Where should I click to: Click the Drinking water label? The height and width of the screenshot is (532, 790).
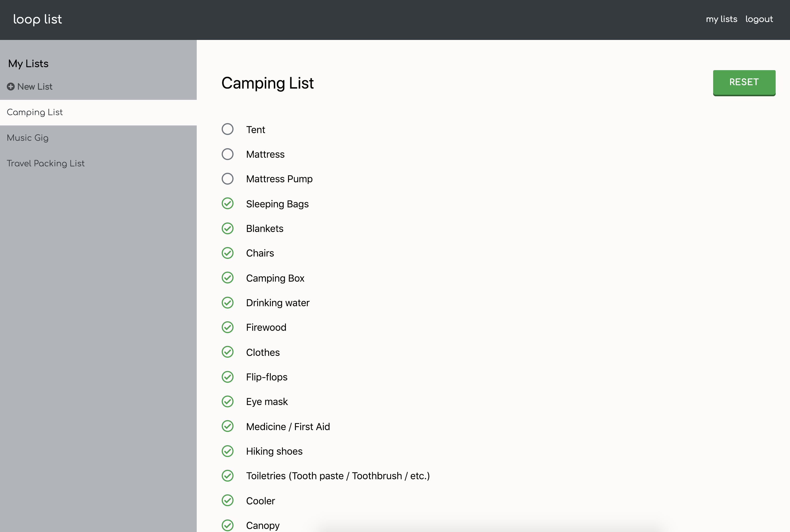278,303
